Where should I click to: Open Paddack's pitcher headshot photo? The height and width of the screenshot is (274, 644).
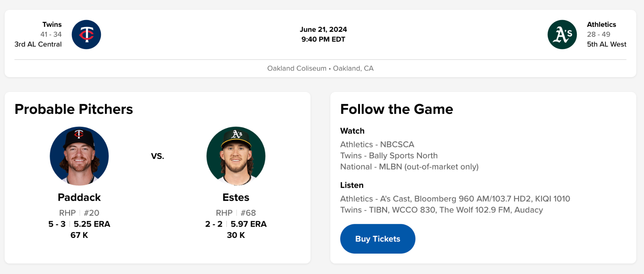click(79, 156)
